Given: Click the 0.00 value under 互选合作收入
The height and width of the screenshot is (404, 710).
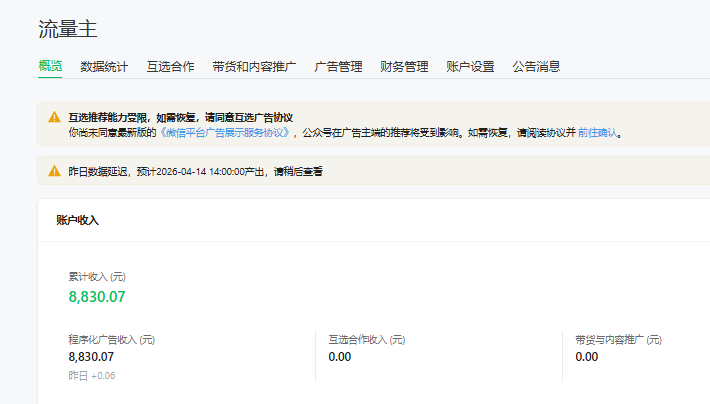Looking at the screenshot, I should 340,357.
